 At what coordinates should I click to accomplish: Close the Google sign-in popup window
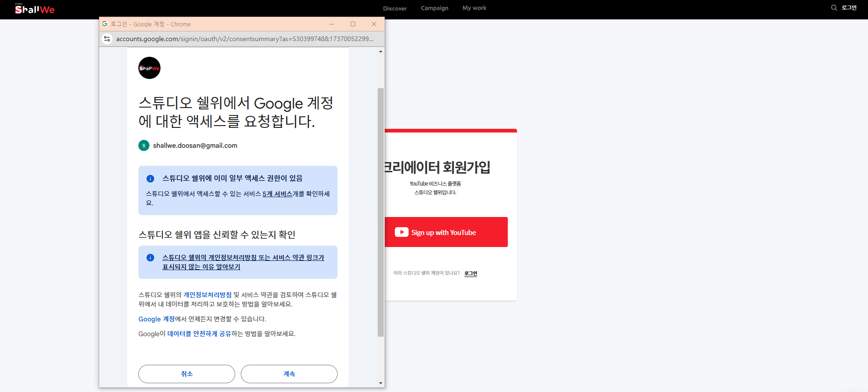[x=374, y=24]
